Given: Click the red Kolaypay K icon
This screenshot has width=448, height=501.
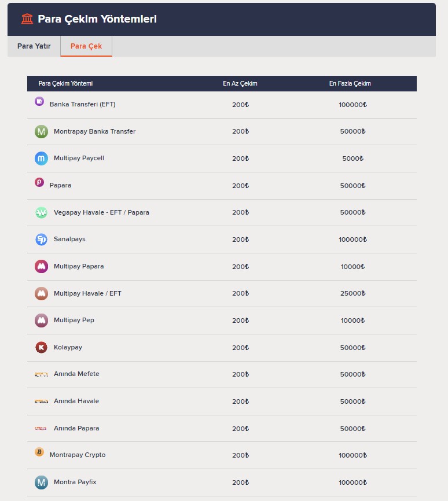Looking at the screenshot, I should pos(41,347).
